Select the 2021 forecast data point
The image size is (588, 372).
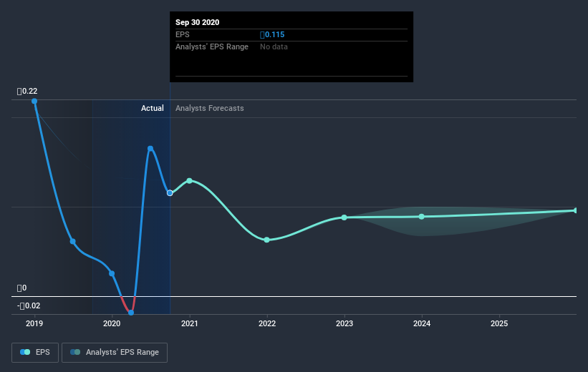pyautogui.click(x=189, y=181)
